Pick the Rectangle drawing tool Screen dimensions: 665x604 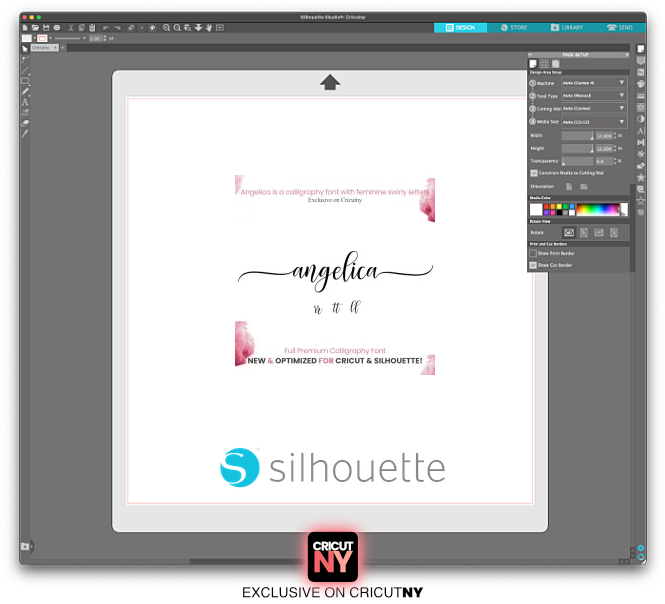pos(25,81)
